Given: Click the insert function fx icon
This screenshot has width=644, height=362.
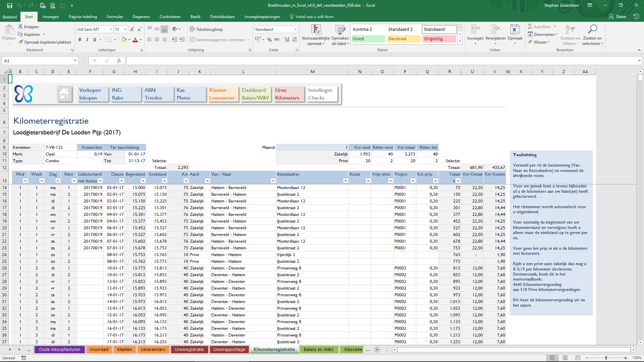Looking at the screenshot, I should click(119, 61).
